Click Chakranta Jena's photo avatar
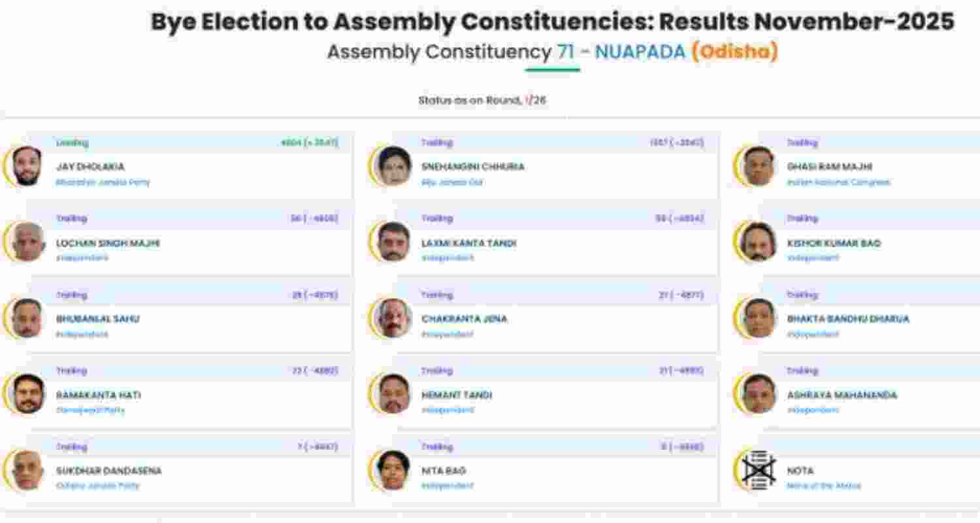The image size is (980, 523). [390, 318]
